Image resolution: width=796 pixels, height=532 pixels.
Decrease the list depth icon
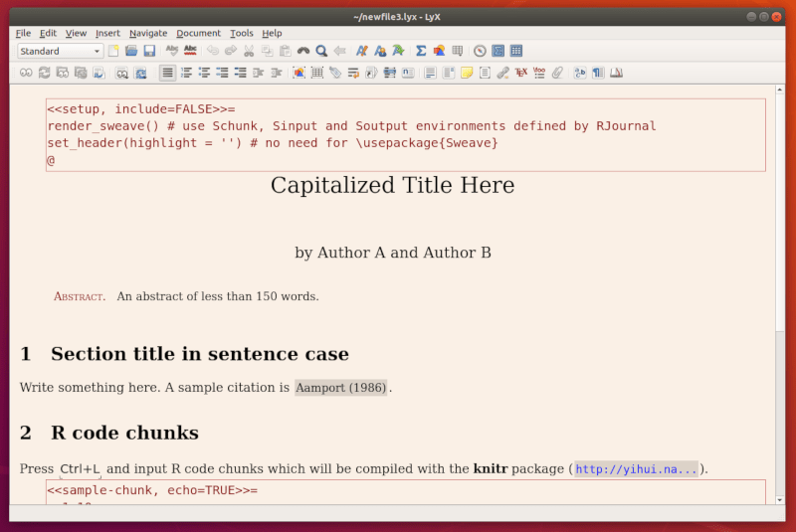(x=277, y=73)
